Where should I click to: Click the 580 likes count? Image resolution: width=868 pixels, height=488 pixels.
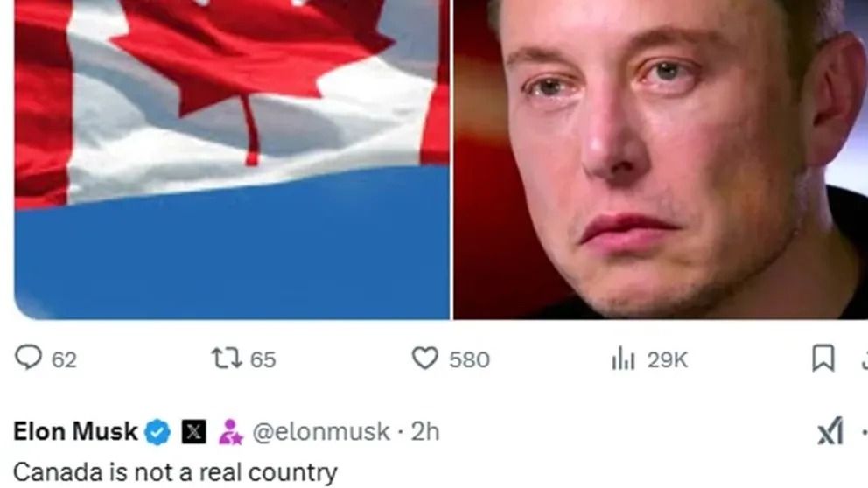pyautogui.click(x=469, y=360)
